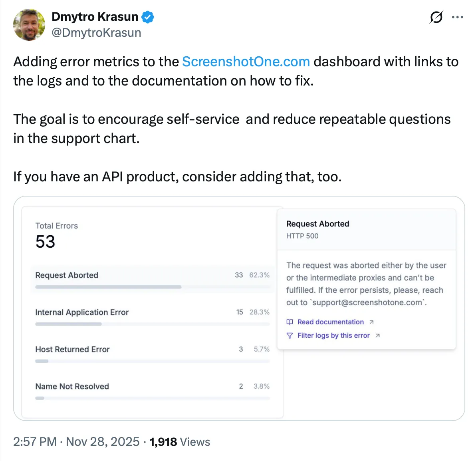Click the Read documentation link
Image resolution: width=476 pixels, height=461 pixels.
(x=331, y=322)
